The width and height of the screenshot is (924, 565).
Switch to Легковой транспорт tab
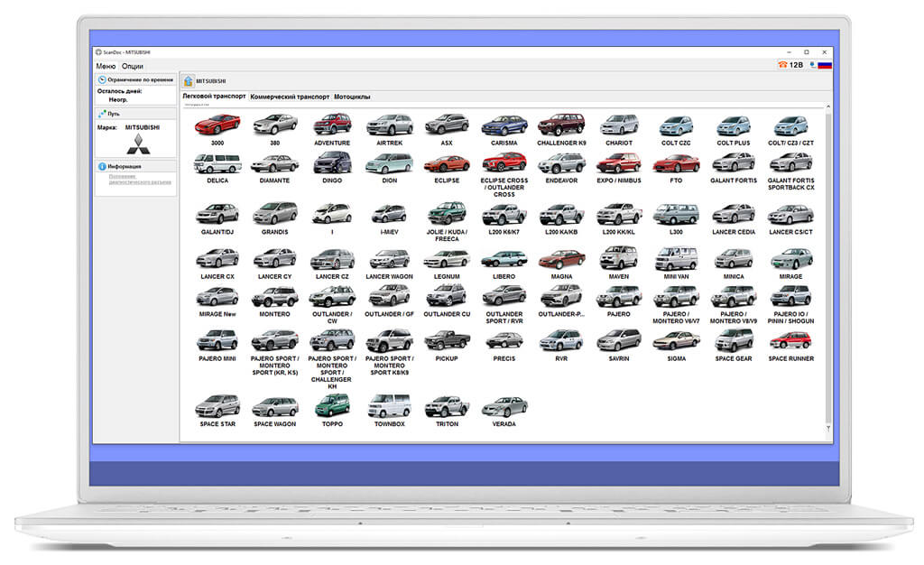pos(214,96)
